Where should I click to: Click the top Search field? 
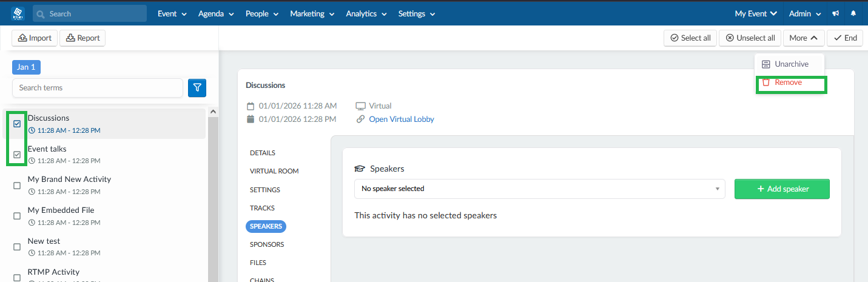tap(90, 13)
